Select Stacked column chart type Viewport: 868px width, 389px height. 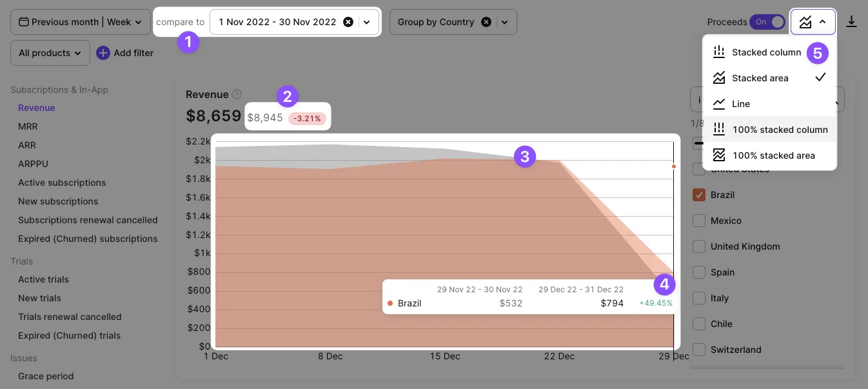766,52
